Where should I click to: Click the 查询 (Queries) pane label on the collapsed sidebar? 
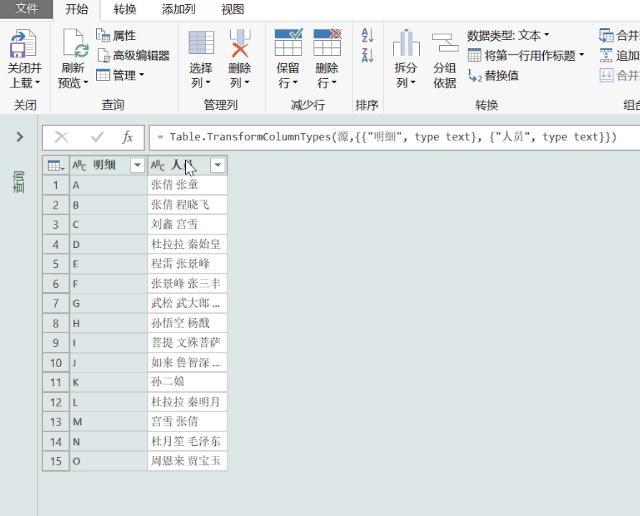[x=19, y=182]
